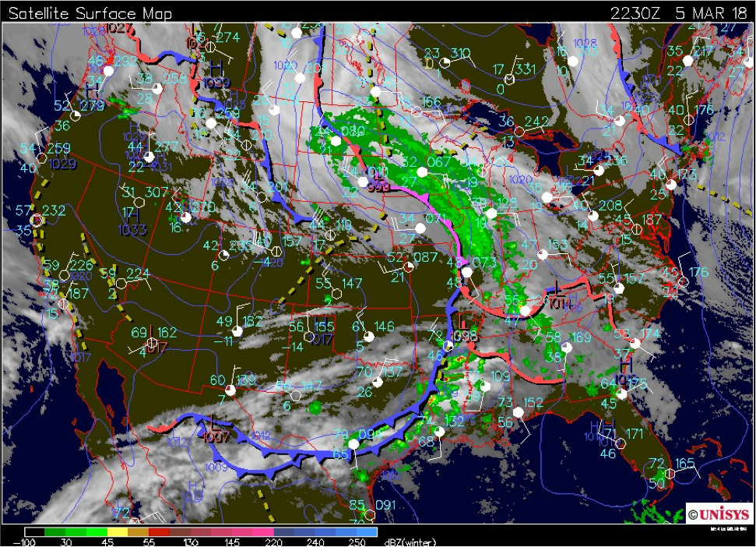Image resolution: width=756 pixels, height=547 pixels.
Task: Click the Unisys logo in the corner
Action: [717, 514]
